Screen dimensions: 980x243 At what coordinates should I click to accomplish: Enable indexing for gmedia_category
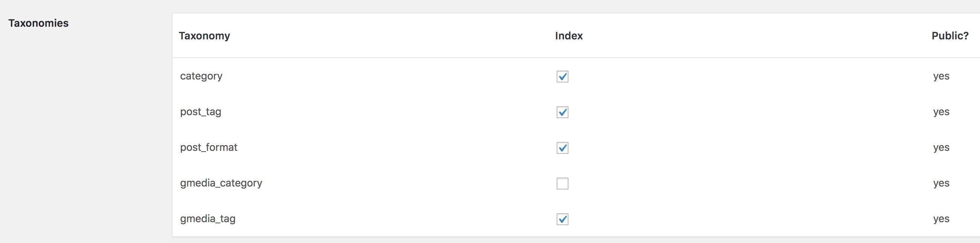(562, 184)
